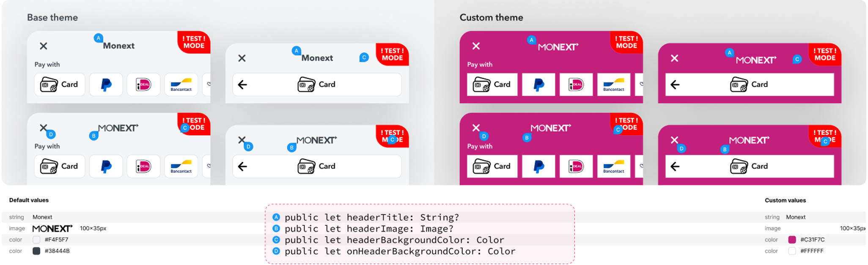
Task: Click the 'Base theme' title
Action: 52,18
